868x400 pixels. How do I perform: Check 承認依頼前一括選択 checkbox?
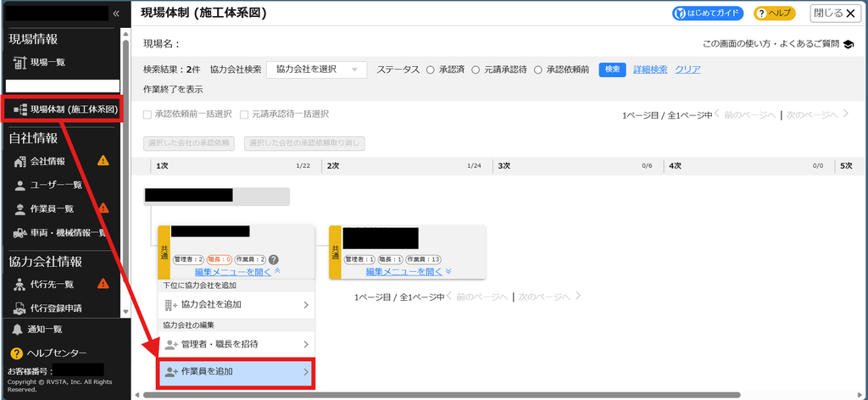(x=147, y=114)
